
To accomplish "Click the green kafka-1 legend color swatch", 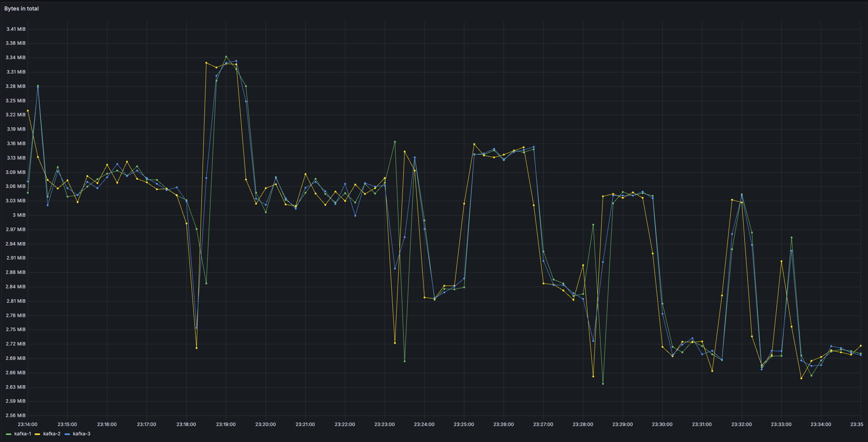I will click(9, 434).
